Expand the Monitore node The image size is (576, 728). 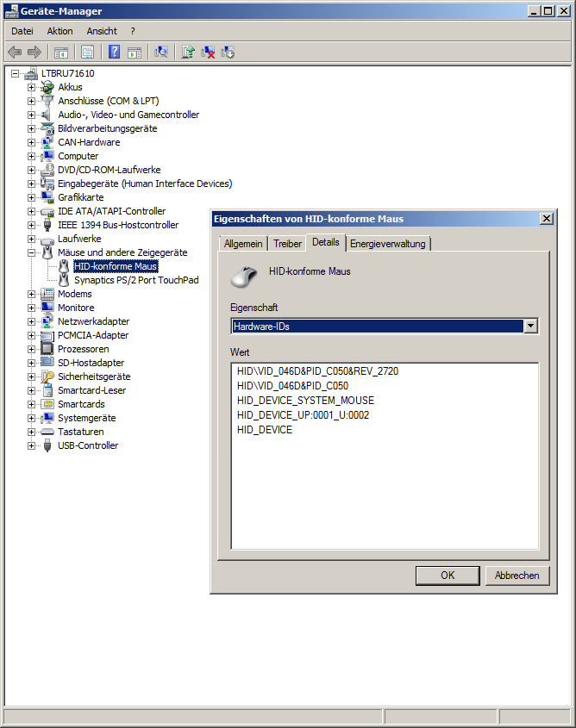[31, 308]
